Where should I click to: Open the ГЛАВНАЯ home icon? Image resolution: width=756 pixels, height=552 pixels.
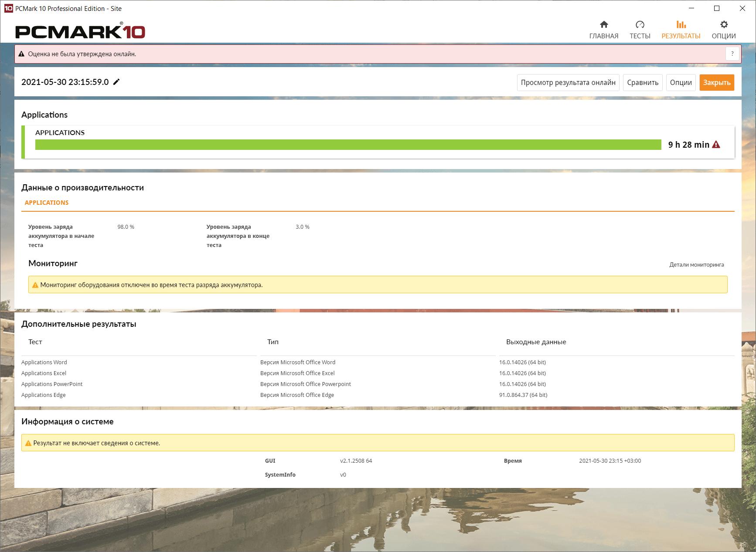coord(604,24)
